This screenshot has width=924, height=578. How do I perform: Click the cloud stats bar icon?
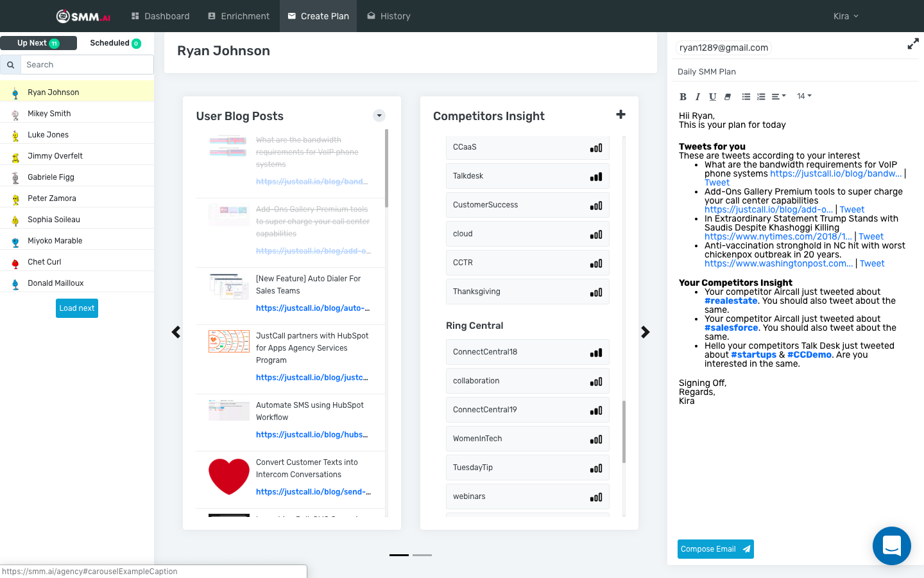pyautogui.click(x=596, y=234)
